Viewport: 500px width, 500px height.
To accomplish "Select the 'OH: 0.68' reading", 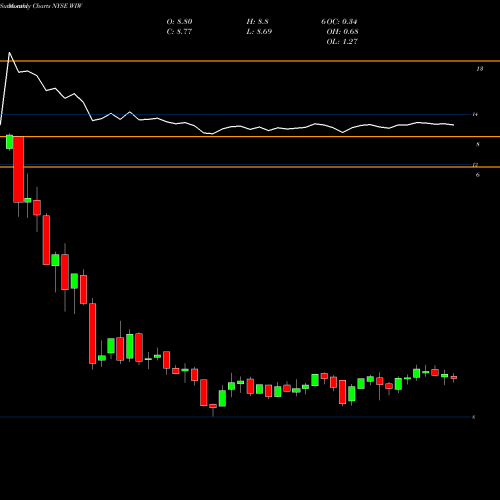I will [342, 32].
